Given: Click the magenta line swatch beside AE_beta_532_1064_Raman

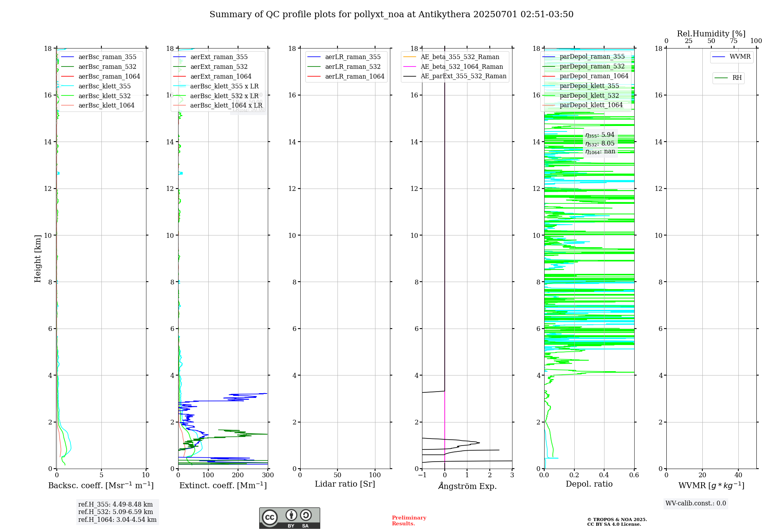Looking at the screenshot, I should (x=410, y=67).
